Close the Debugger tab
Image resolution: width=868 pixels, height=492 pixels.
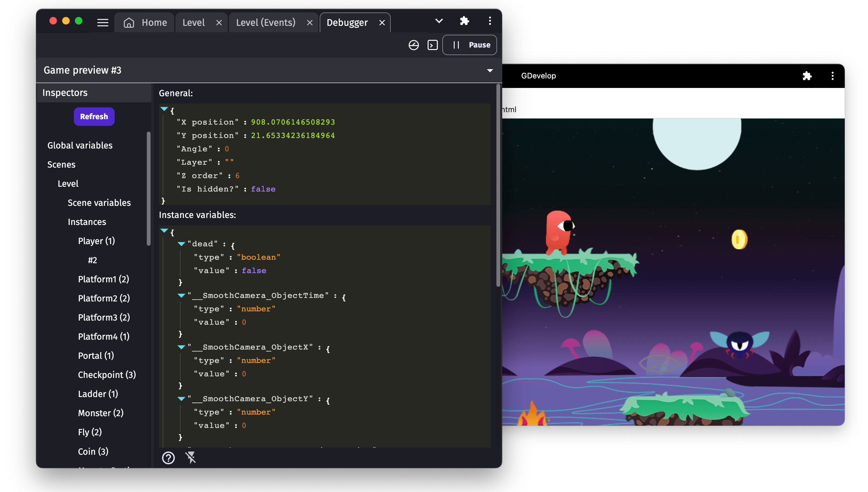[x=382, y=23]
